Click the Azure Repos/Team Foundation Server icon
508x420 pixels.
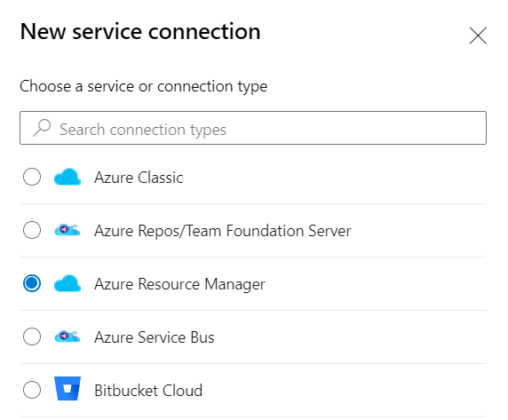(67, 230)
